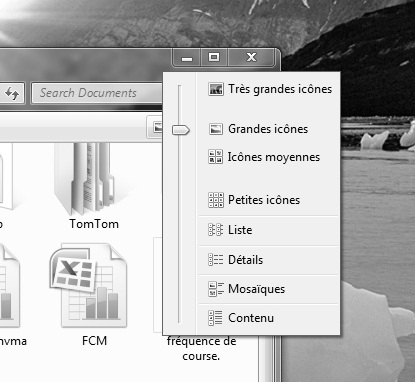The width and height of the screenshot is (415, 382).
Task: Click the Icônes moyennes grid icon
Action: coord(216,157)
